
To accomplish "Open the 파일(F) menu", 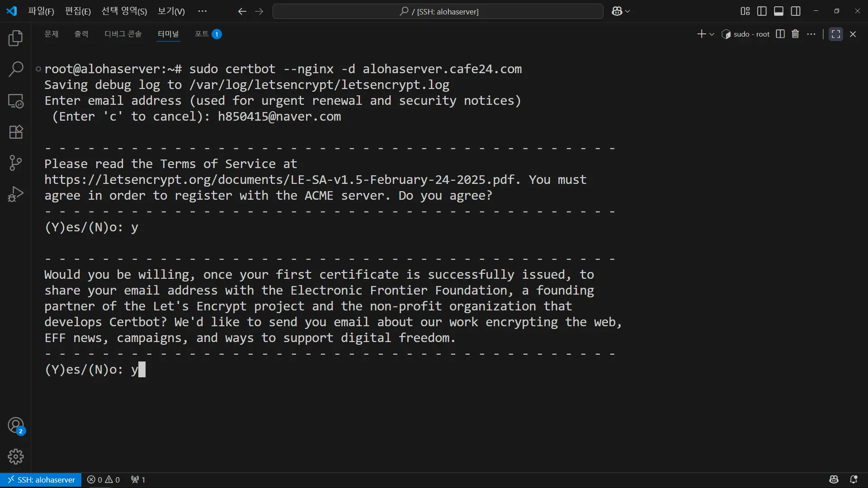I will 41,11.
